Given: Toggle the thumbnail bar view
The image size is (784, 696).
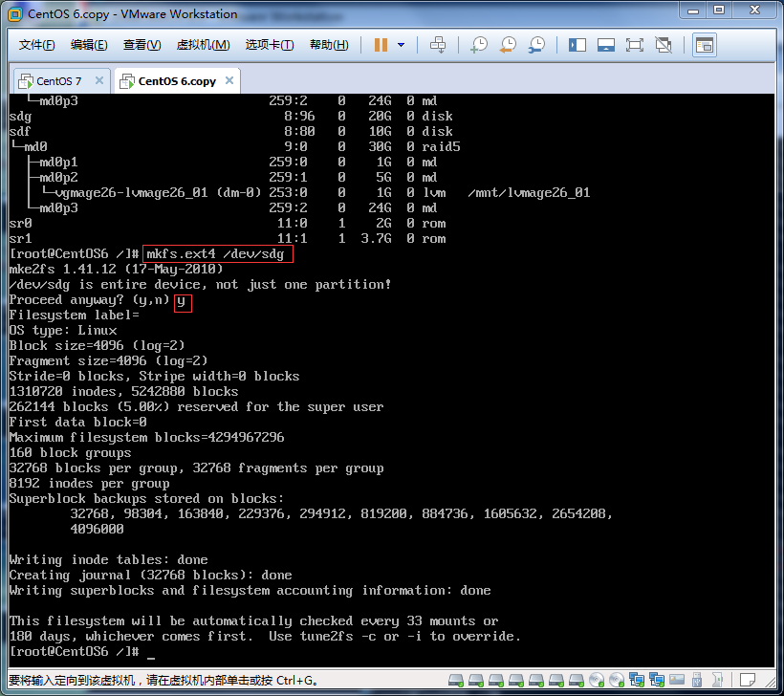Looking at the screenshot, I should tap(606, 45).
